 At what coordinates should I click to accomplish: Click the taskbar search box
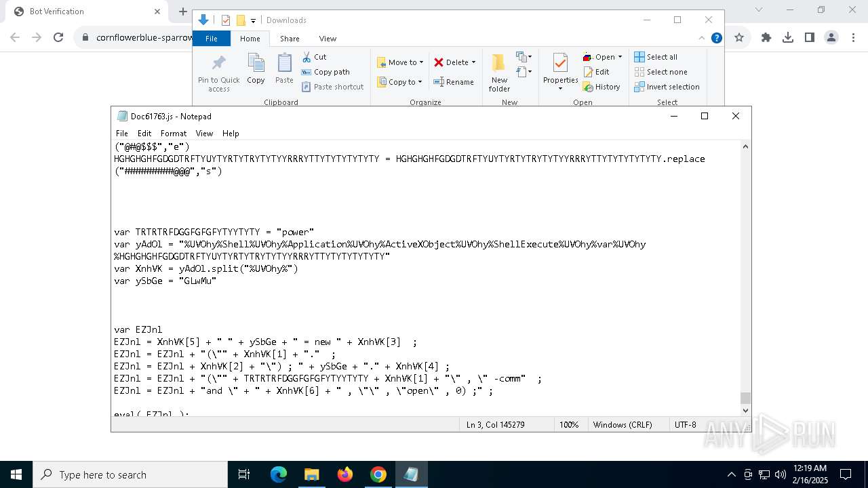click(x=130, y=474)
